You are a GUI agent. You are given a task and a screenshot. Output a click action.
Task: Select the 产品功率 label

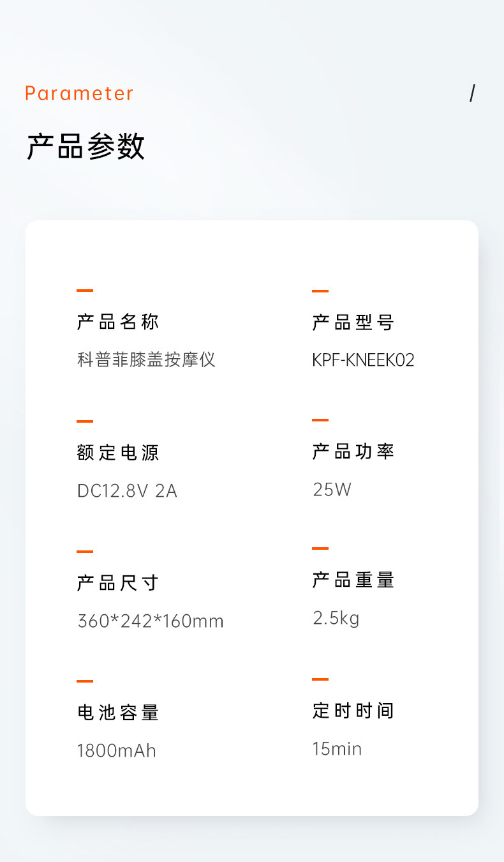[x=353, y=451]
